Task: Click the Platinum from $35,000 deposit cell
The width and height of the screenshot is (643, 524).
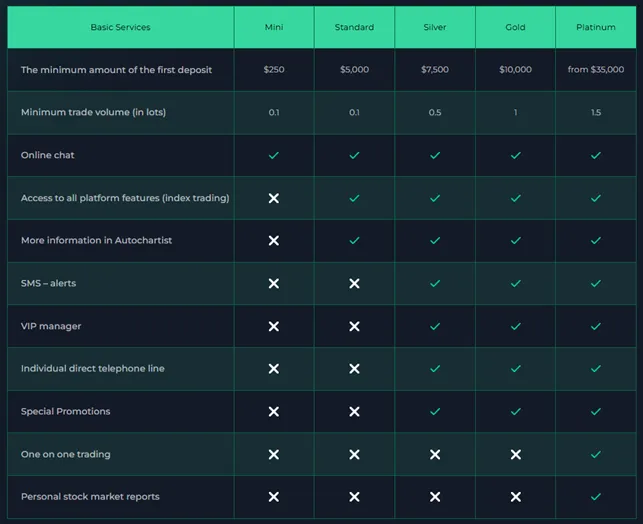Action: click(x=596, y=70)
